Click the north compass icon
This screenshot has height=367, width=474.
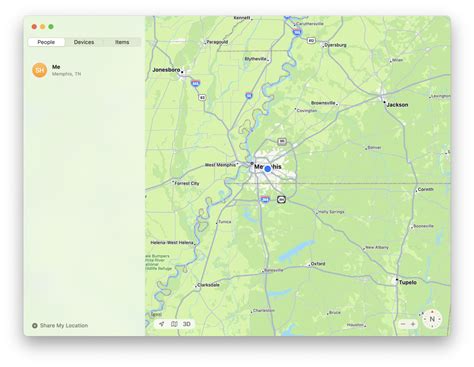(x=432, y=319)
